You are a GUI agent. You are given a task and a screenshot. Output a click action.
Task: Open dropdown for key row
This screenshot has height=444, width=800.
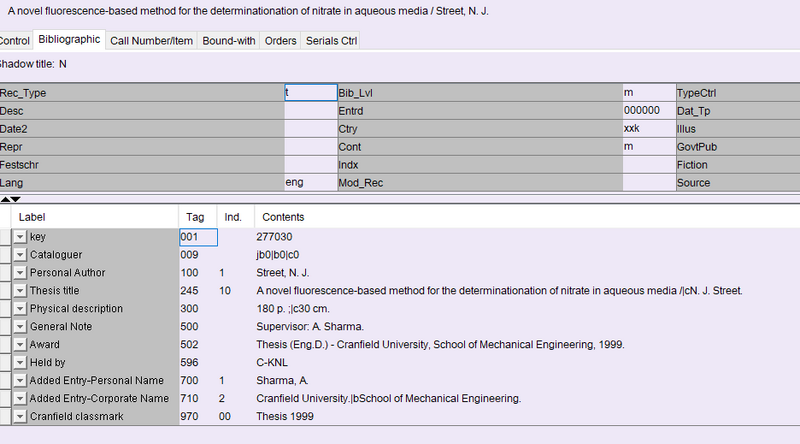click(x=19, y=237)
